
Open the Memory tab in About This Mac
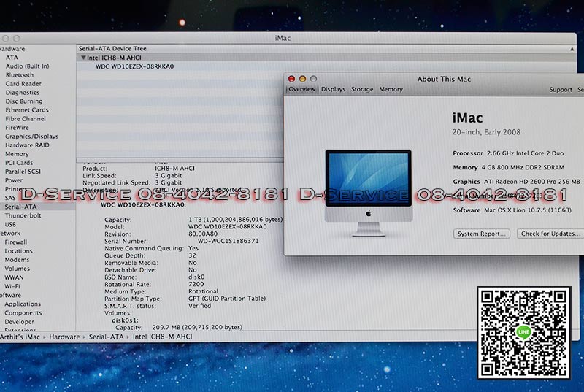[391, 89]
